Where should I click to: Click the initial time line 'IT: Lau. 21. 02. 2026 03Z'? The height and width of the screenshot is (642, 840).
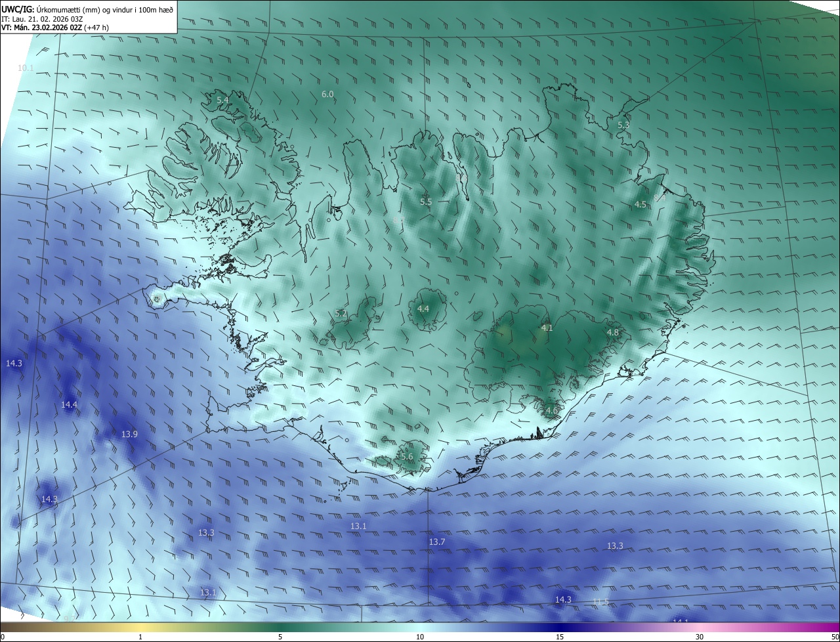tap(42, 19)
